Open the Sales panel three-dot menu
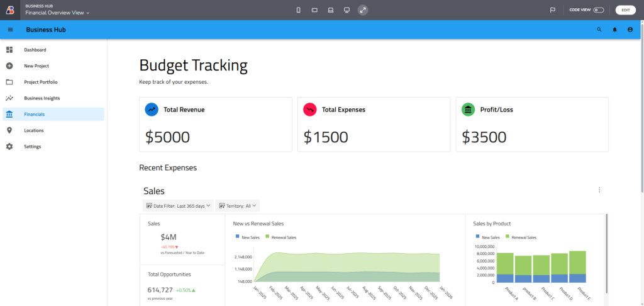The image size is (644, 306). coord(599,190)
